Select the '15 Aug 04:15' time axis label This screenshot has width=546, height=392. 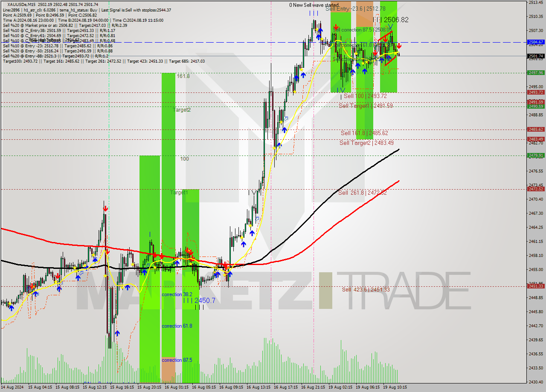(41, 388)
